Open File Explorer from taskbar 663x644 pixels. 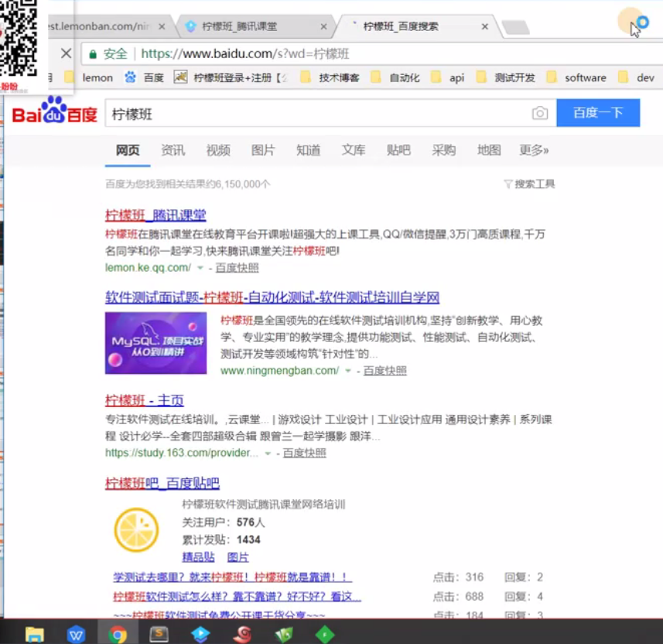pos(35,634)
